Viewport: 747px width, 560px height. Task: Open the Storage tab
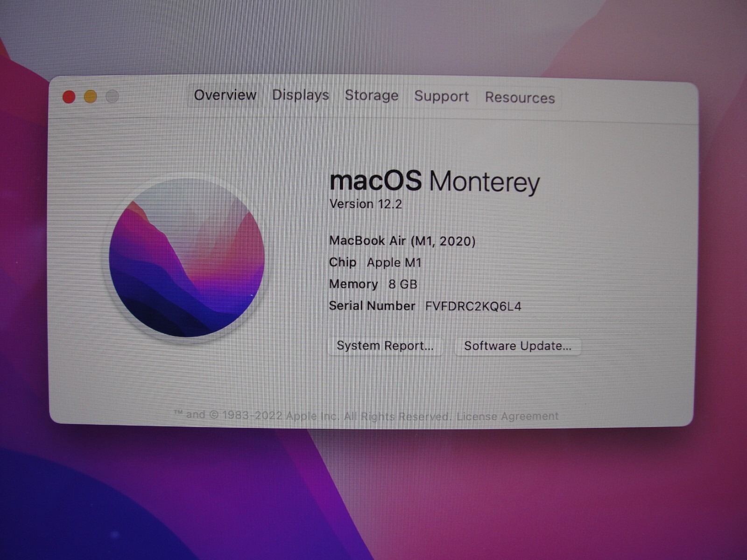[372, 96]
